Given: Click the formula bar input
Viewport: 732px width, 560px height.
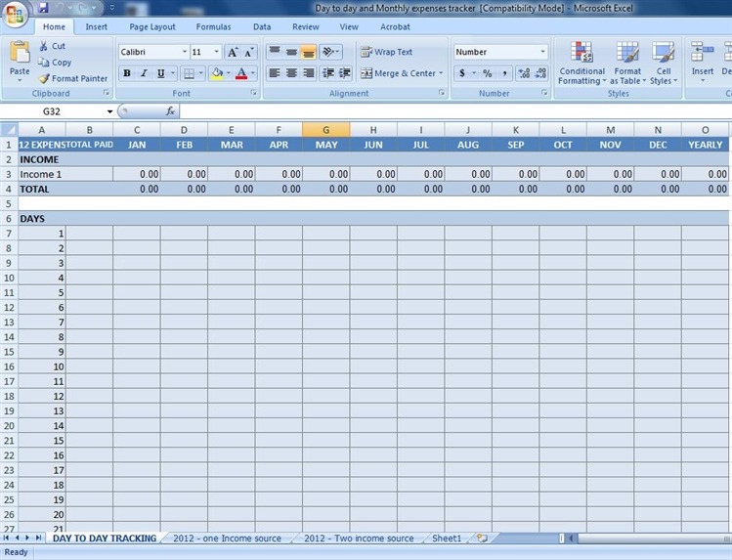Looking at the screenshot, I should click(455, 111).
